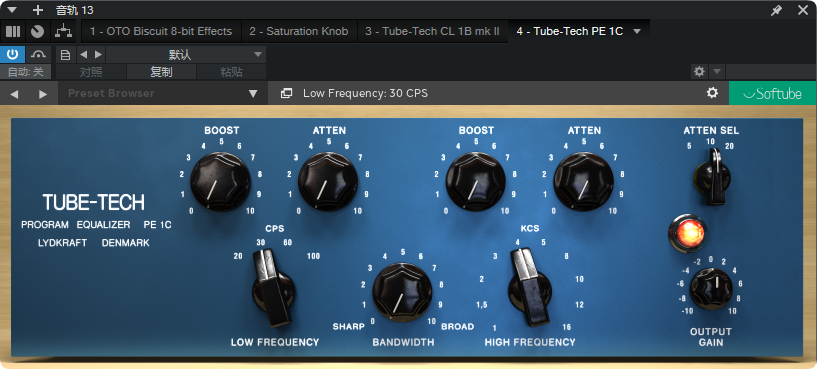Viewport: 817px width, 369px height.
Task: Switch to Saturation Knob tab
Action: (x=299, y=31)
